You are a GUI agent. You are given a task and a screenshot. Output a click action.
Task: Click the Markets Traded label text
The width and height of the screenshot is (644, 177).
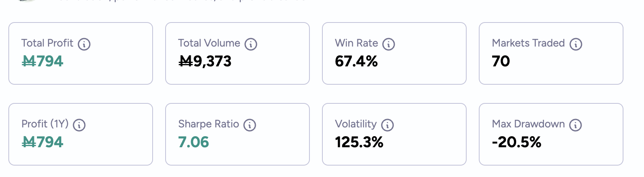coord(528,43)
